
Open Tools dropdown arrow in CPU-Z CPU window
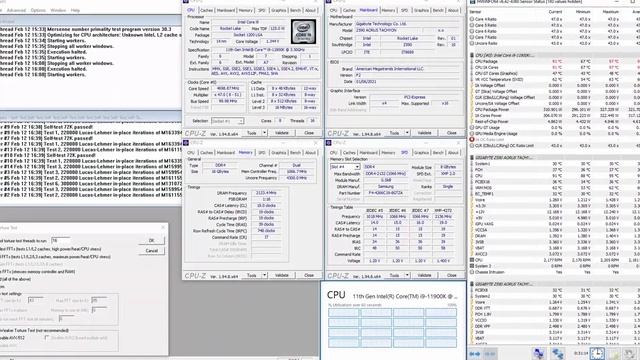pyautogui.click(x=264, y=133)
